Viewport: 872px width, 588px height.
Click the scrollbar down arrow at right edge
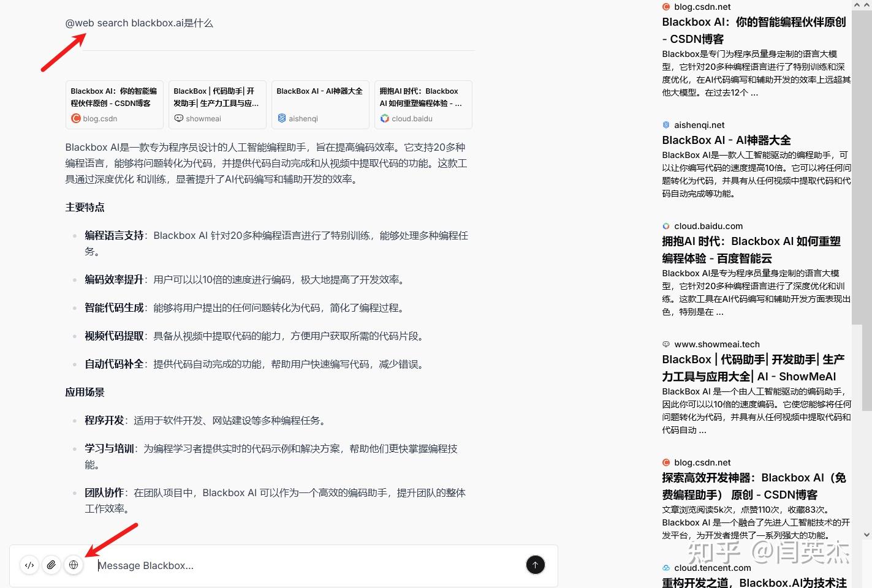click(867, 535)
